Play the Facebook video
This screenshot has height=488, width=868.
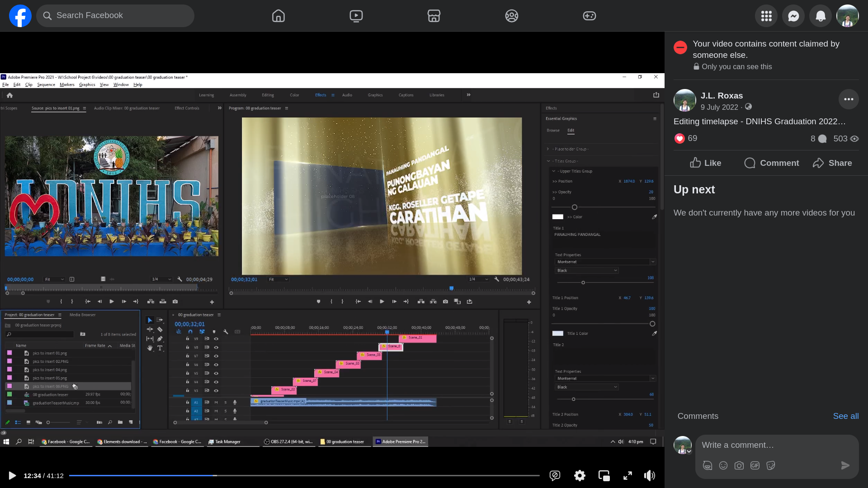click(x=12, y=475)
